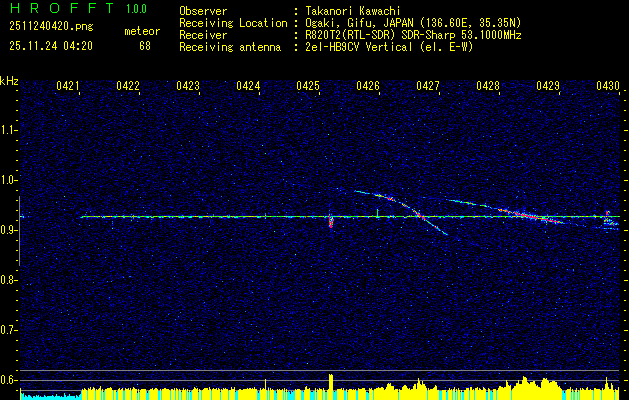The image size is (629, 400).
Task: Click the 0426 time marker
Action: coord(368,85)
